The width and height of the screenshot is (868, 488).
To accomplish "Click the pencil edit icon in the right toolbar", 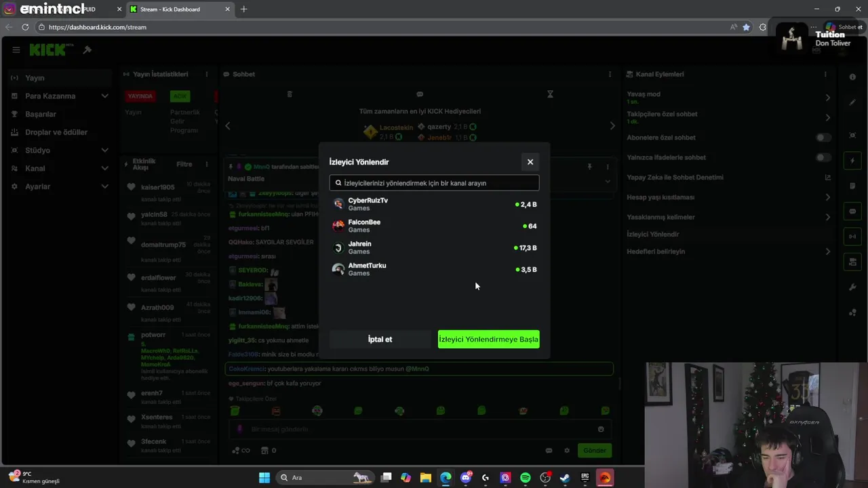I will click(852, 102).
